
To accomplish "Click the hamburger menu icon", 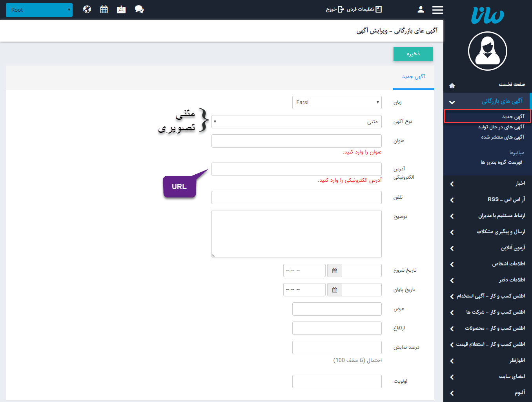I will 437,9.
